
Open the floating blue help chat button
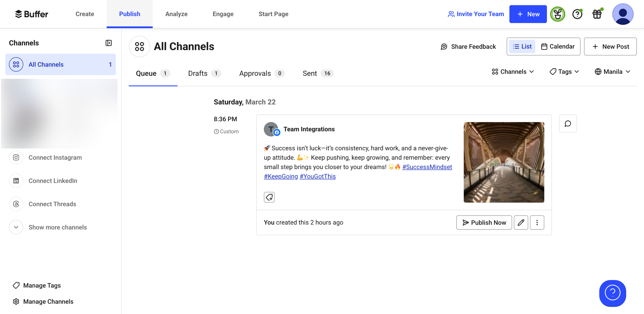click(612, 293)
